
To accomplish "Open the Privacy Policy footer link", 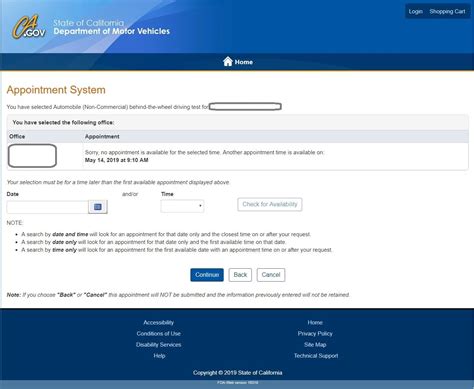I will click(x=315, y=333).
